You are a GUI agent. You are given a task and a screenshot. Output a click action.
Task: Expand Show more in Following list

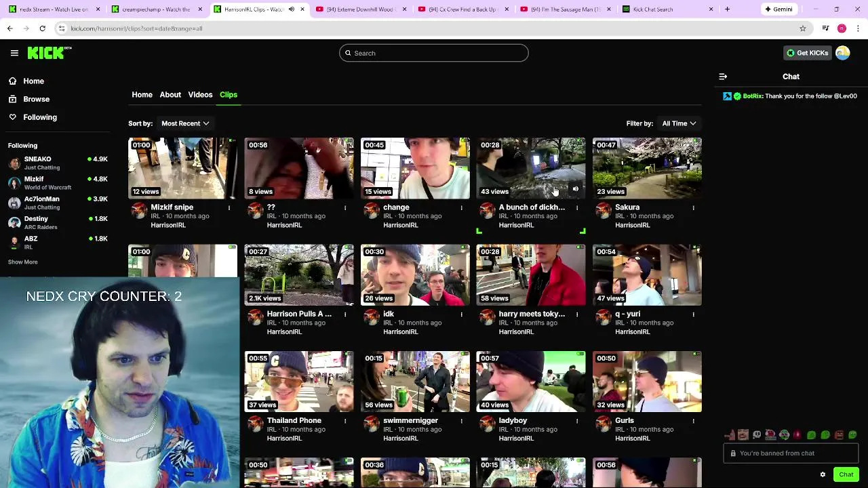pyautogui.click(x=23, y=262)
